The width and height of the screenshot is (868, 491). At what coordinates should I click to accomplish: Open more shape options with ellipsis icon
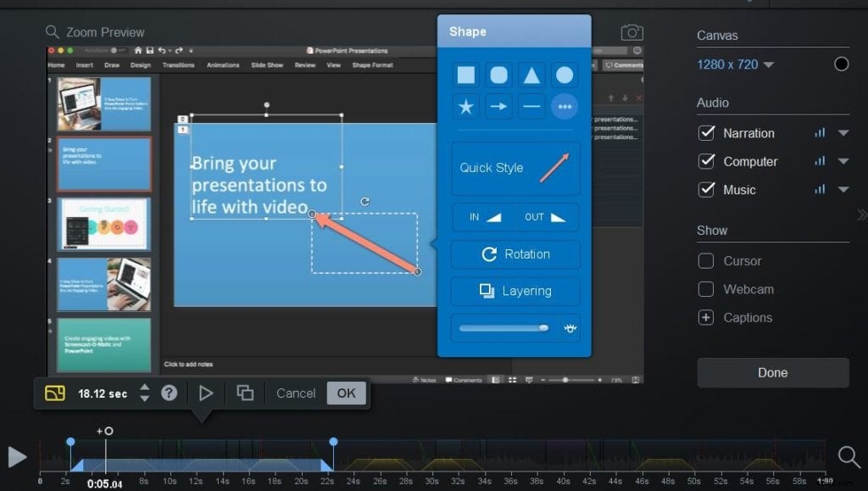(565, 106)
